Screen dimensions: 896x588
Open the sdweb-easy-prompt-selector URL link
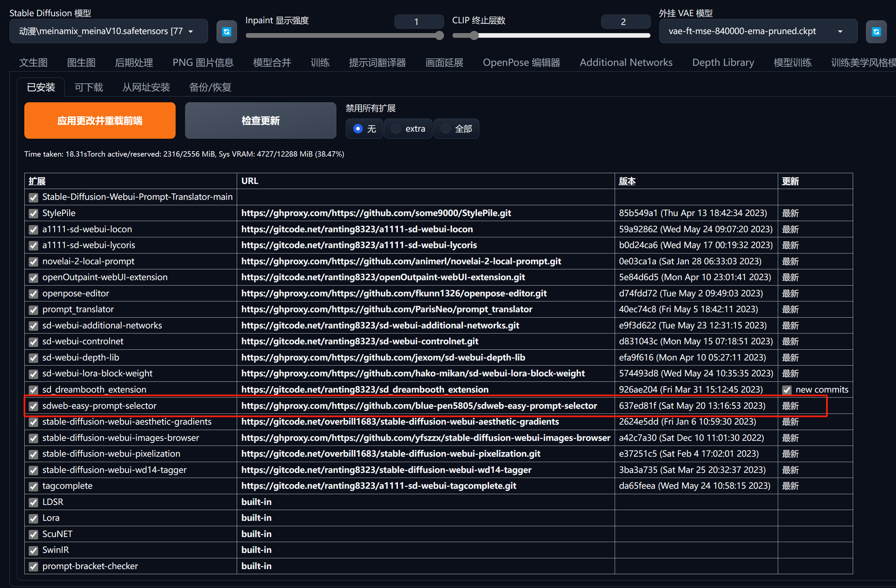point(419,405)
